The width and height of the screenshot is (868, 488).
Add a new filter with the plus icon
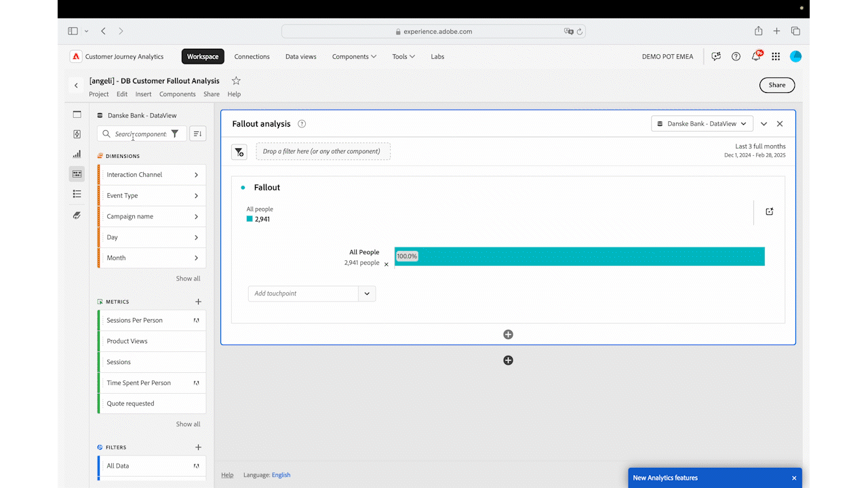point(199,447)
